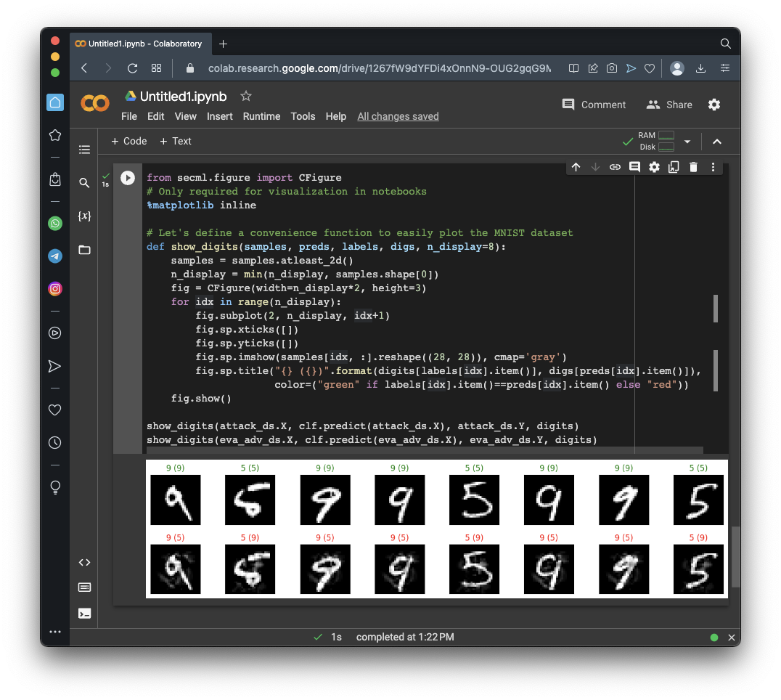Delete the cell using trash icon
The image size is (781, 700).
[693, 167]
